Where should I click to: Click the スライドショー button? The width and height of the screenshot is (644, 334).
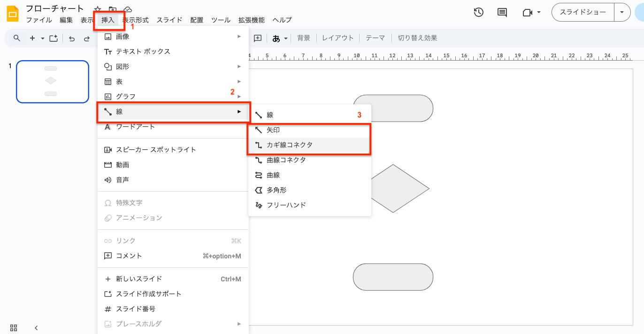[583, 13]
